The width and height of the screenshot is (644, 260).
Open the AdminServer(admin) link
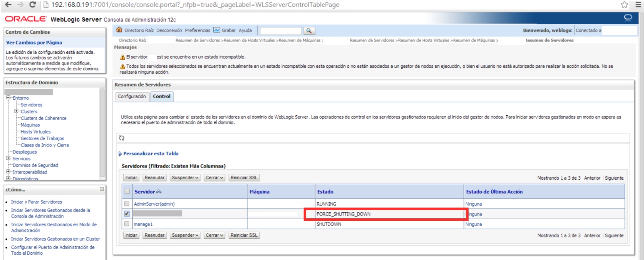154,204
